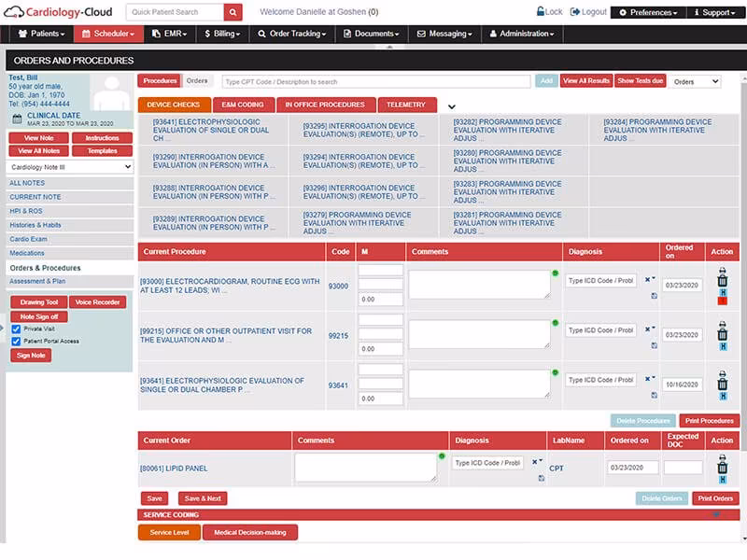Click the red flag icon in 93000 row
This screenshot has width=747, height=560.
722,301
